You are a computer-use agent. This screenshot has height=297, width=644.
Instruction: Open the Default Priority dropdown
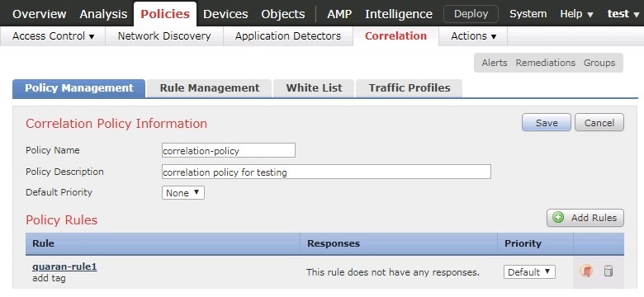pos(183,193)
